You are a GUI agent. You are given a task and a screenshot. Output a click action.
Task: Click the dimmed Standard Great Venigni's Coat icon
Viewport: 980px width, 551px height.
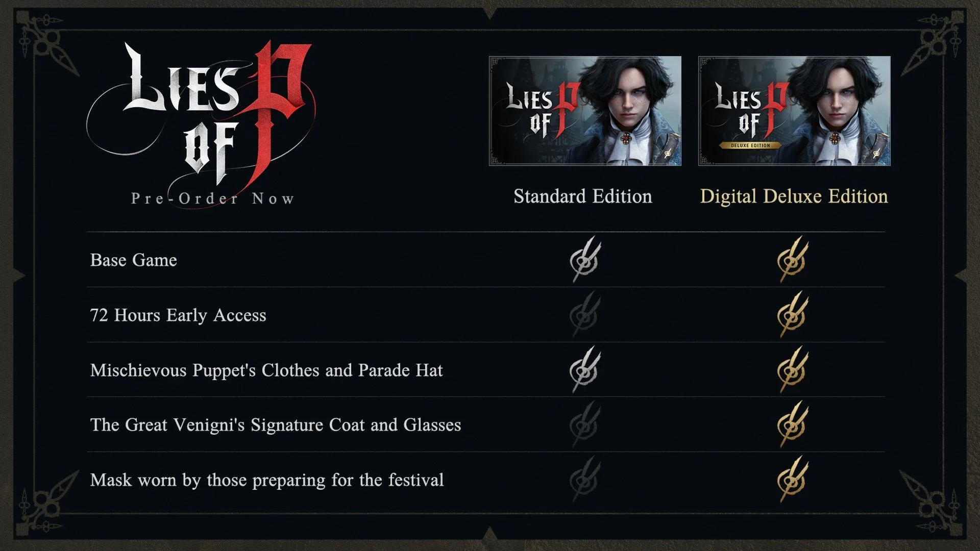pyautogui.click(x=585, y=425)
